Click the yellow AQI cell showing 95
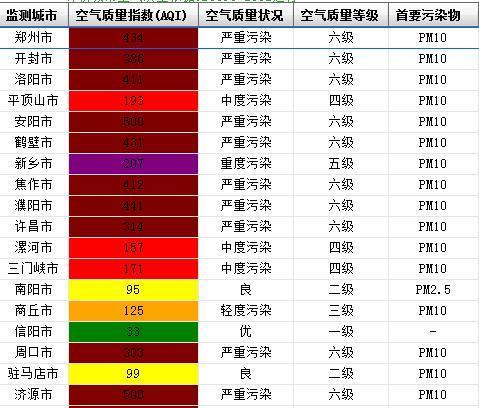This screenshot has height=408, width=479. (133, 290)
